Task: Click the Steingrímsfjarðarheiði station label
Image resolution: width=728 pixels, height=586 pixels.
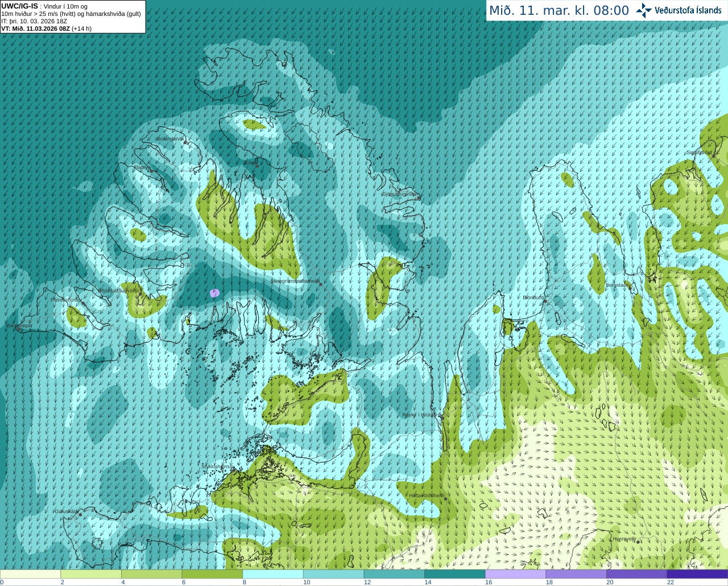Action: coord(295,280)
